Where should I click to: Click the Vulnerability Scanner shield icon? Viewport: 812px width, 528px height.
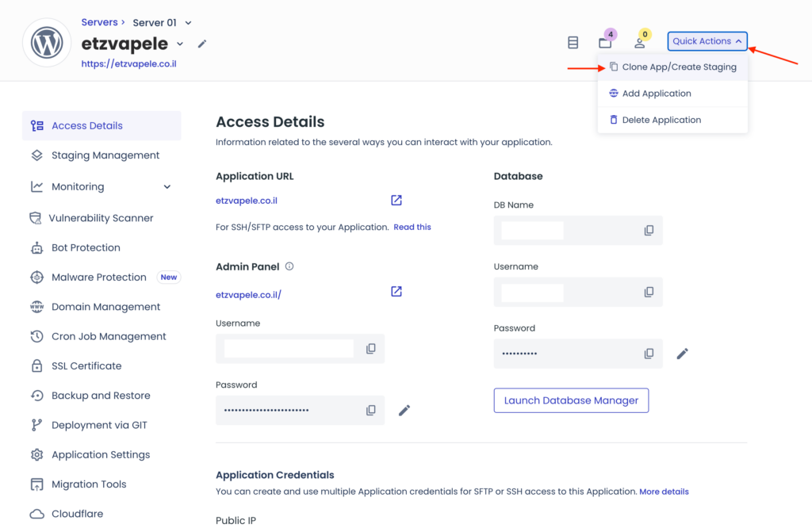coord(35,218)
